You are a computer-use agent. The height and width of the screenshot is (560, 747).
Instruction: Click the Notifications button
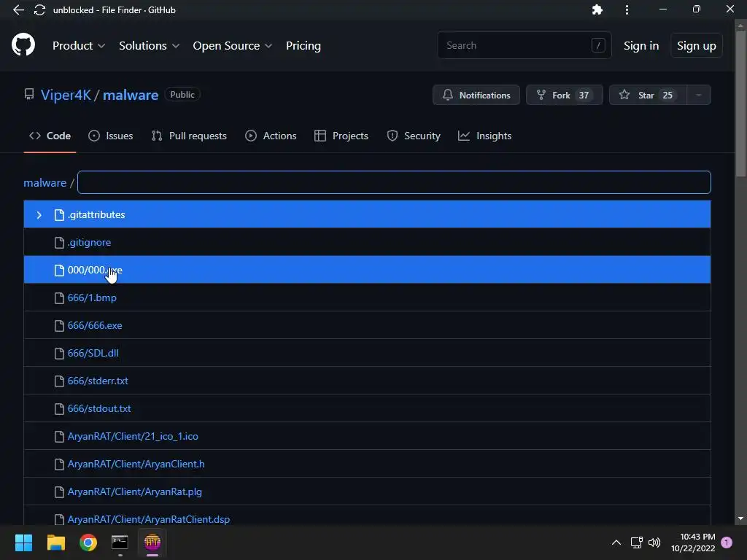(x=476, y=95)
